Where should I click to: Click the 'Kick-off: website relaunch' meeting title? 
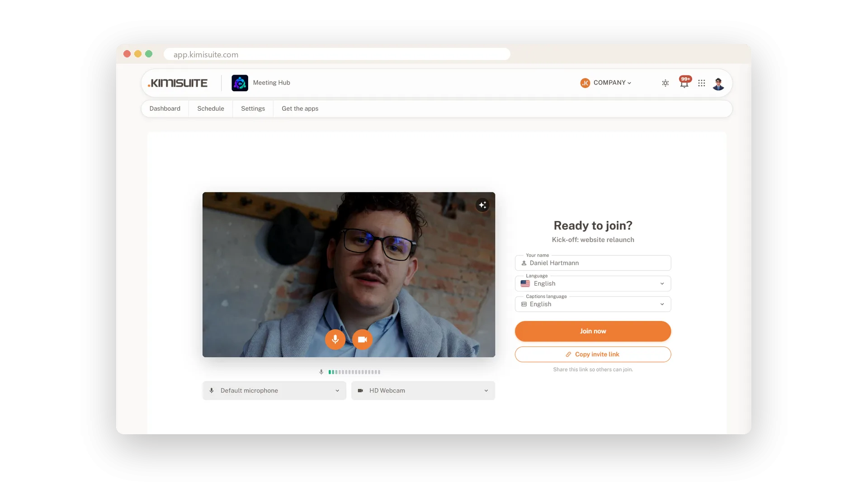coord(593,240)
